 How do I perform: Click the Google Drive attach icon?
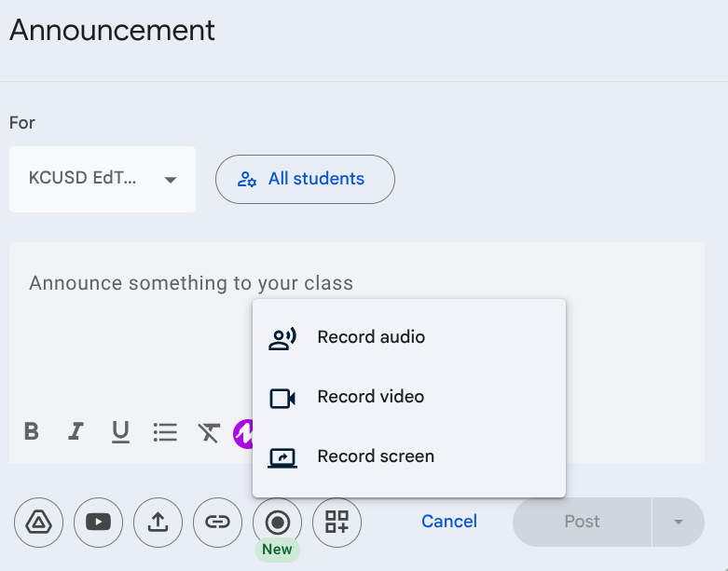(x=38, y=522)
